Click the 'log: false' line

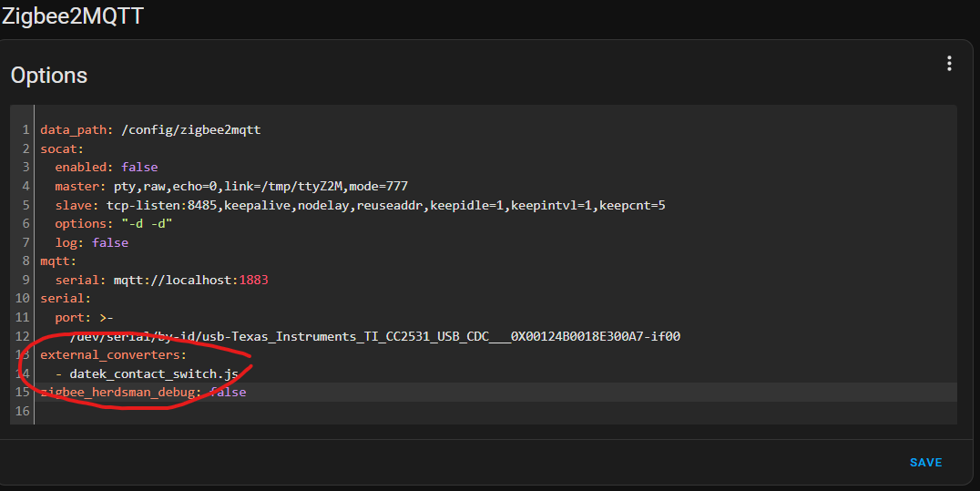(91, 242)
